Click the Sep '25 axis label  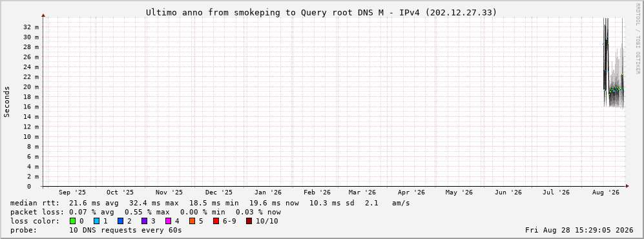[72, 192]
